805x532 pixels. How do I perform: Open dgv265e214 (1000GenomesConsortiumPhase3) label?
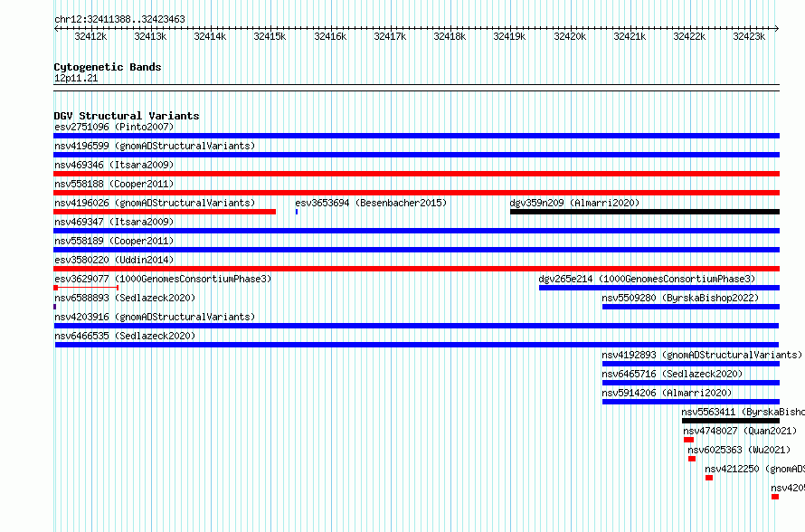click(647, 279)
